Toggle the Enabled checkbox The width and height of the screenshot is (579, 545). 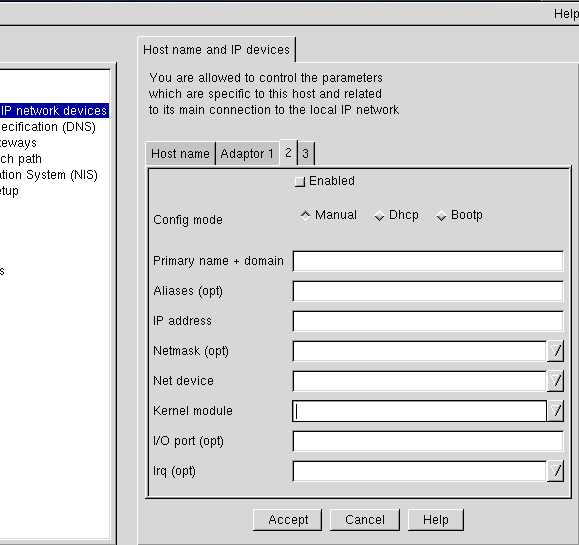[x=299, y=182]
